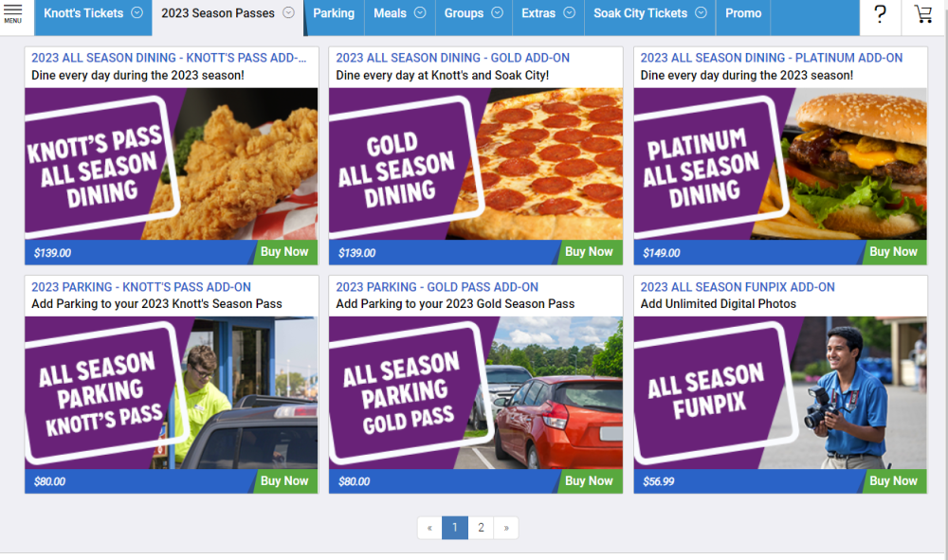The height and width of the screenshot is (560, 948).
Task: Open the Extras dropdown chevron
Action: [x=569, y=12]
